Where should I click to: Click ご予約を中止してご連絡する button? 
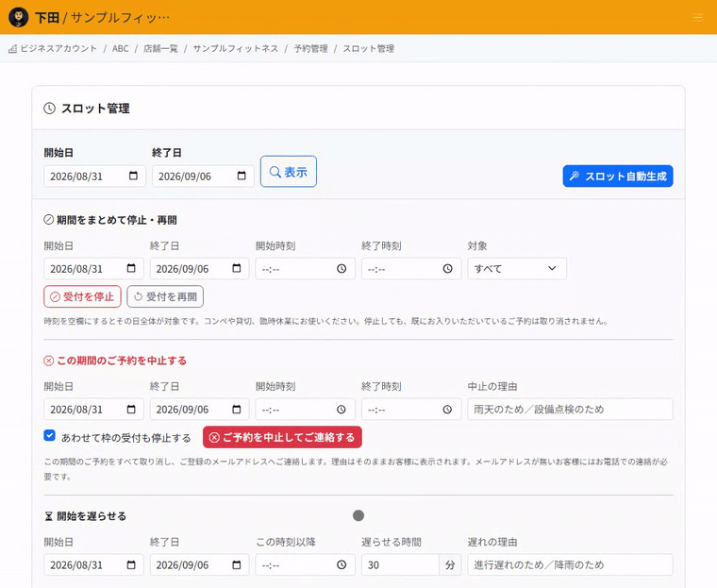pyautogui.click(x=283, y=437)
